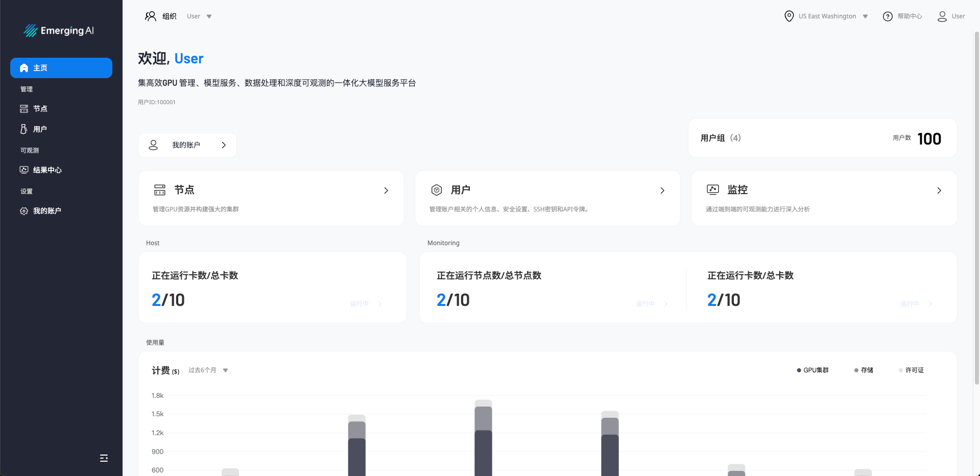Click the help question mark icon
Image resolution: width=980 pixels, height=476 pixels.
(x=888, y=16)
